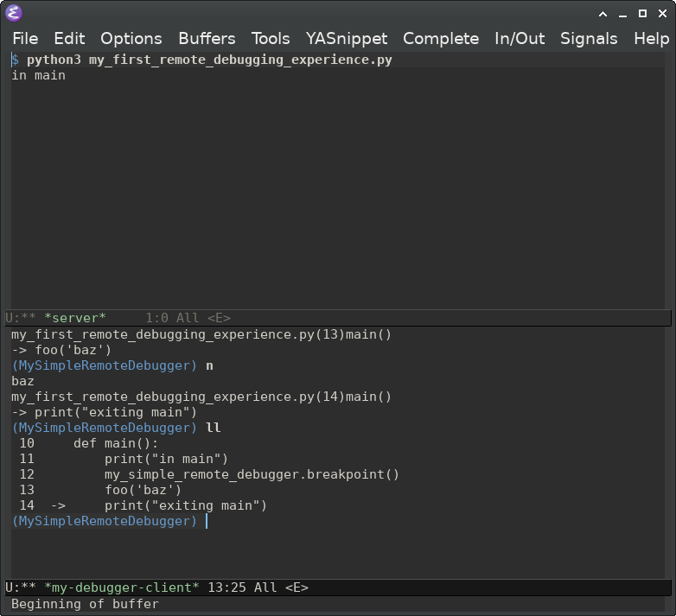The width and height of the screenshot is (676, 616).
Task: Close the Emacs window
Action: coord(663,14)
